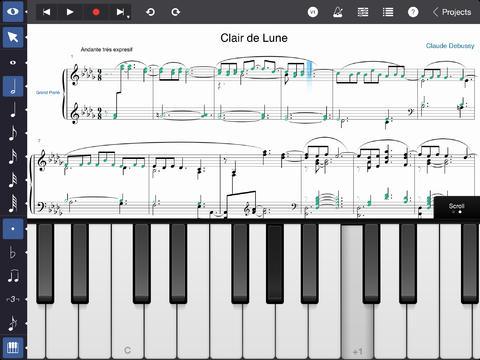
Task: Choose the sixteenth note duration
Action: (x=13, y=157)
